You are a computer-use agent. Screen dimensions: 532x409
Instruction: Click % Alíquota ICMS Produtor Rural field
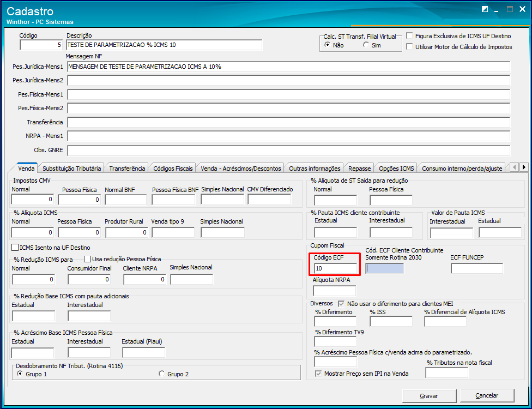tap(126, 232)
